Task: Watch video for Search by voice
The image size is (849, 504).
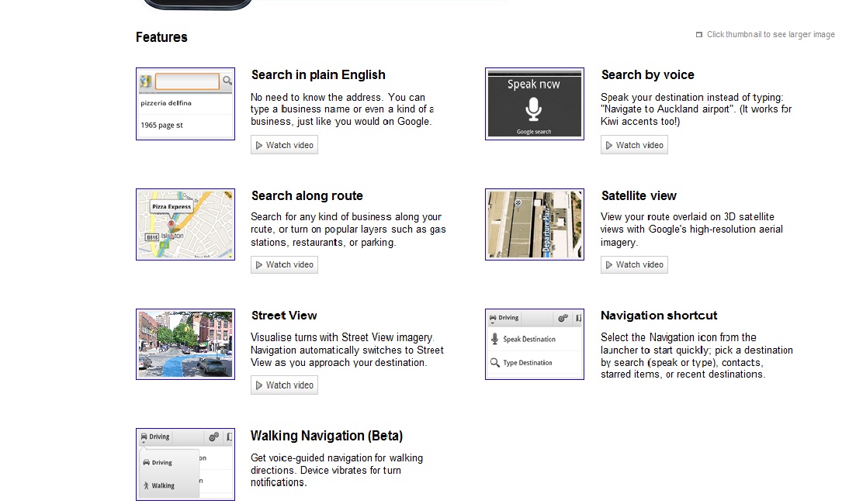Action: coord(634,145)
